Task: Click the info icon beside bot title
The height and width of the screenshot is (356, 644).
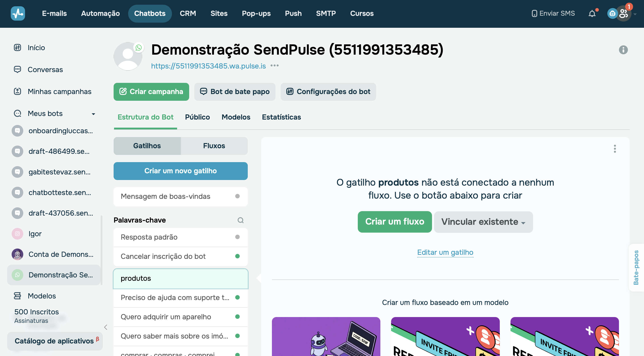Action: click(x=623, y=50)
